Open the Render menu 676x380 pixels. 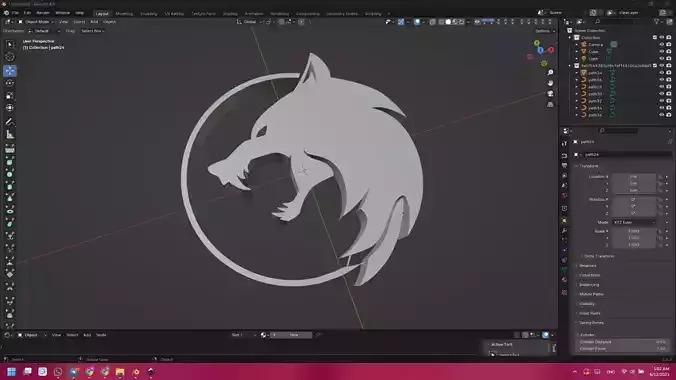pos(43,13)
